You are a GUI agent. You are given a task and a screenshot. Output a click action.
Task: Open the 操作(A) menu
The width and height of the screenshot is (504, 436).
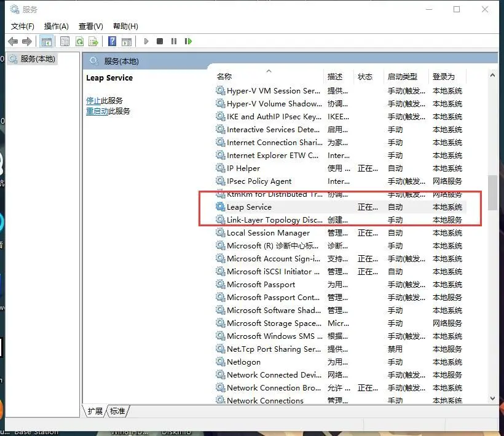coord(56,26)
